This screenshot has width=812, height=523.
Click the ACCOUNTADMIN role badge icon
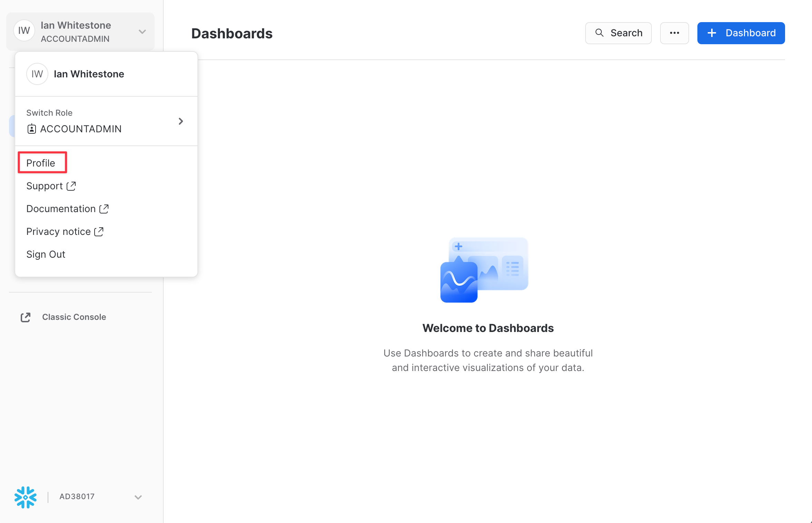coord(31,129)
